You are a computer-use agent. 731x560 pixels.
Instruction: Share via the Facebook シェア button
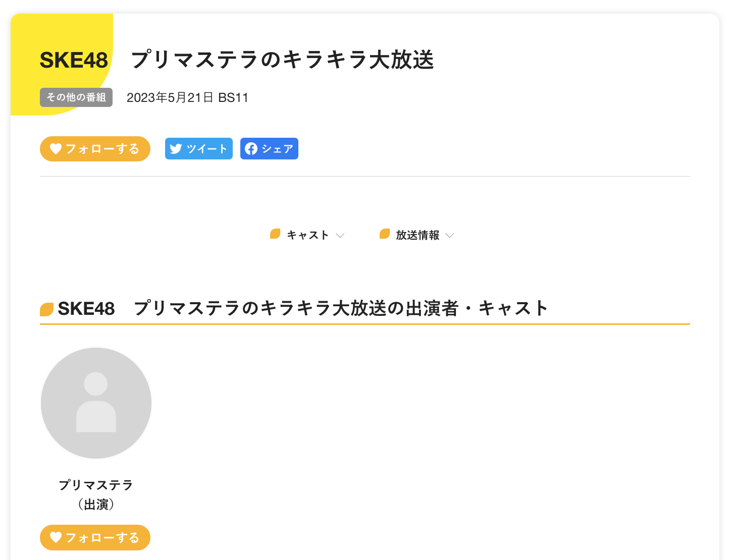pos(269,148)
